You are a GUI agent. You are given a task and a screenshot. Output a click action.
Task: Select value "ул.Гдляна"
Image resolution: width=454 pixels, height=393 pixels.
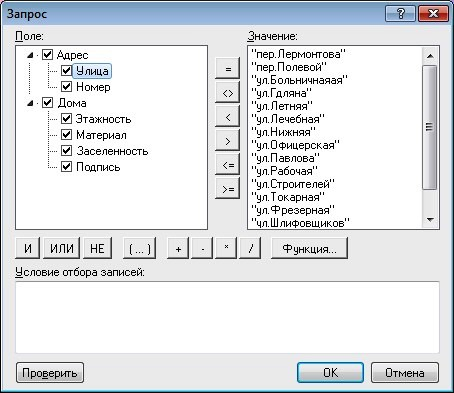tap(281, 93)
